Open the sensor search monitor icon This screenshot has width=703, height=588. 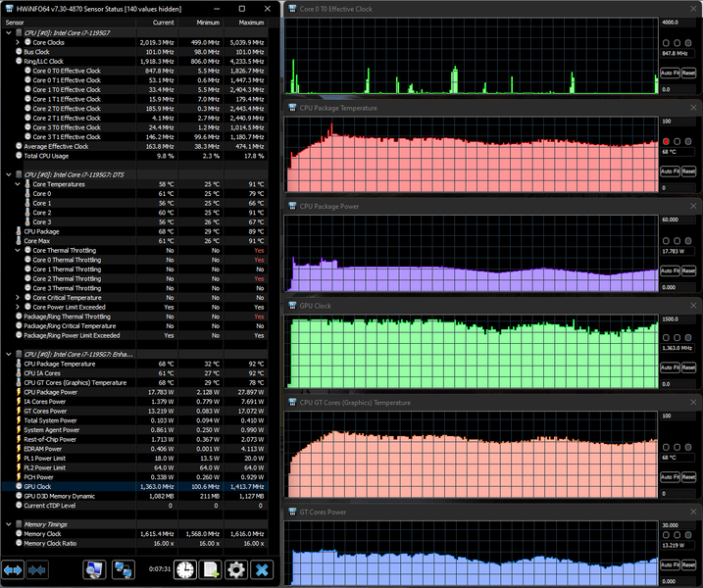click(95, 569)
